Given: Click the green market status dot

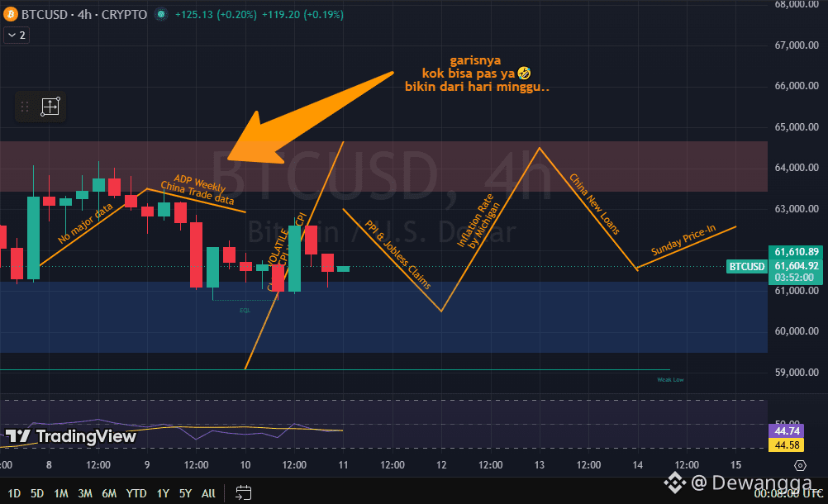Looking at the screenshot, I should click(x=161, y=14).
